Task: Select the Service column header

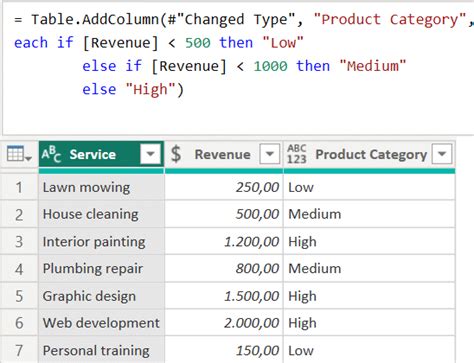Action: pos(101,154)
